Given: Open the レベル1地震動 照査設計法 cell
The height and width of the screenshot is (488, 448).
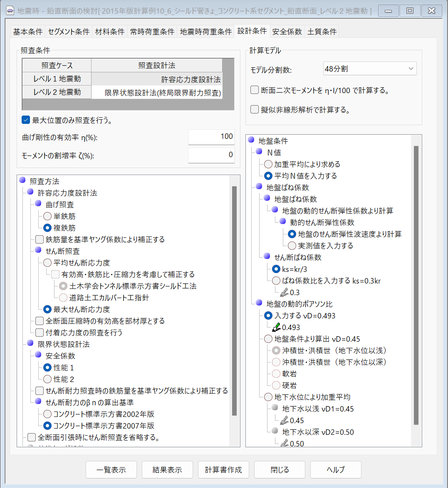Looking at the screenshot, I should point(157,79).
